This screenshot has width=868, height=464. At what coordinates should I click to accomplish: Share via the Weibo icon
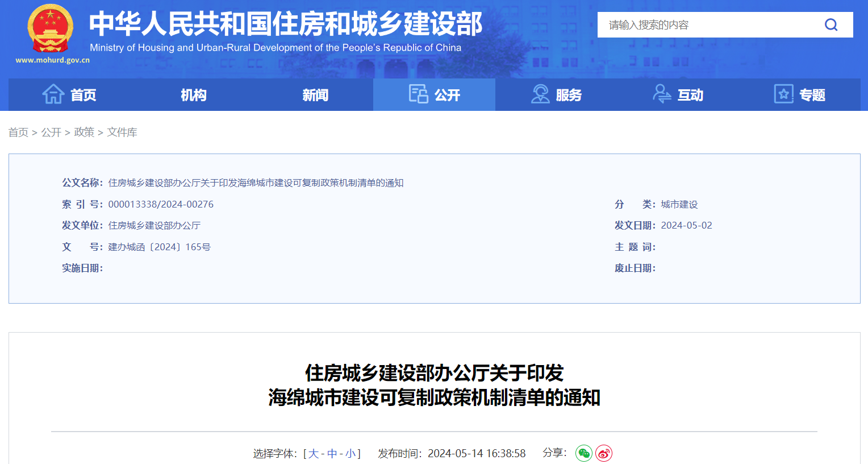click(604, 453)
